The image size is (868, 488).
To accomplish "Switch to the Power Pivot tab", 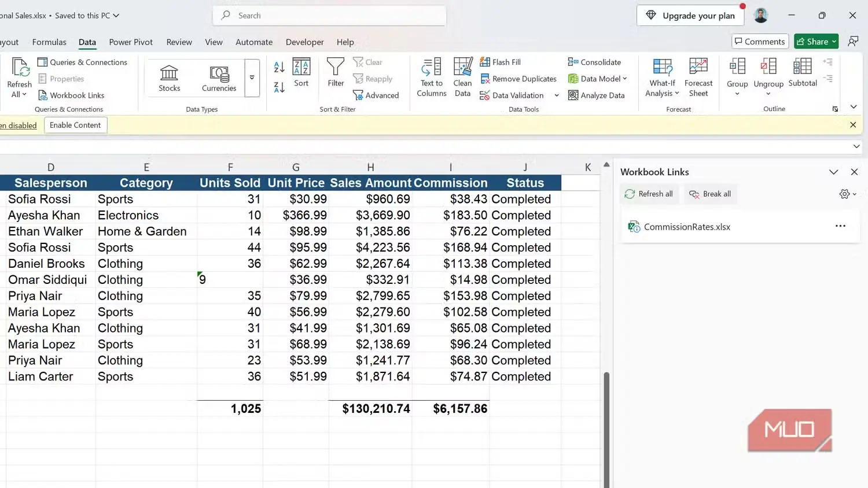I will (x=131, y=42).
